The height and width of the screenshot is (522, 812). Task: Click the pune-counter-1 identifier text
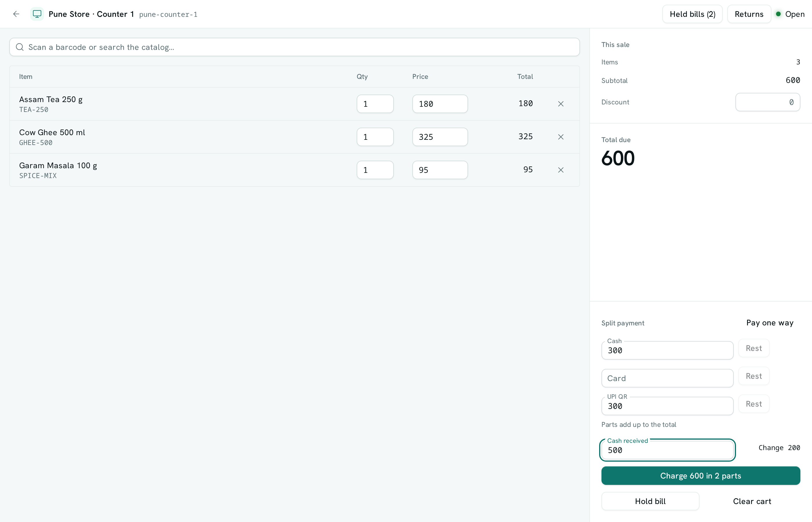coord(168,14)
